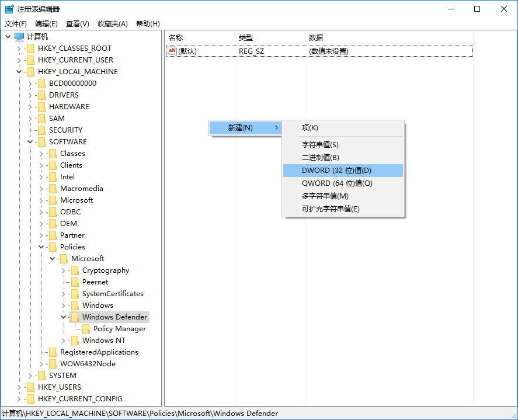Open the 收藏夹(A) menu
This screenshot has height=420, width=518.
tap(113, 24)
